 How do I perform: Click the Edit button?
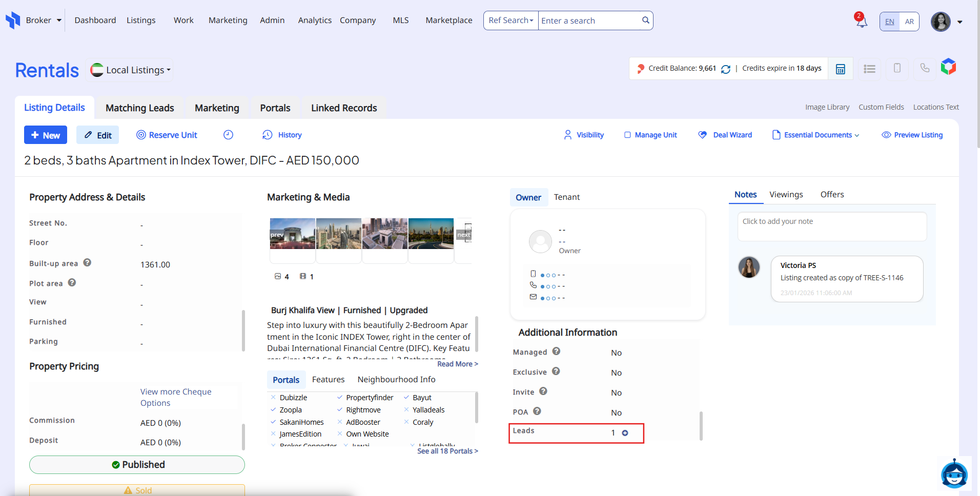pyautogui.click(x=98, y=135)
